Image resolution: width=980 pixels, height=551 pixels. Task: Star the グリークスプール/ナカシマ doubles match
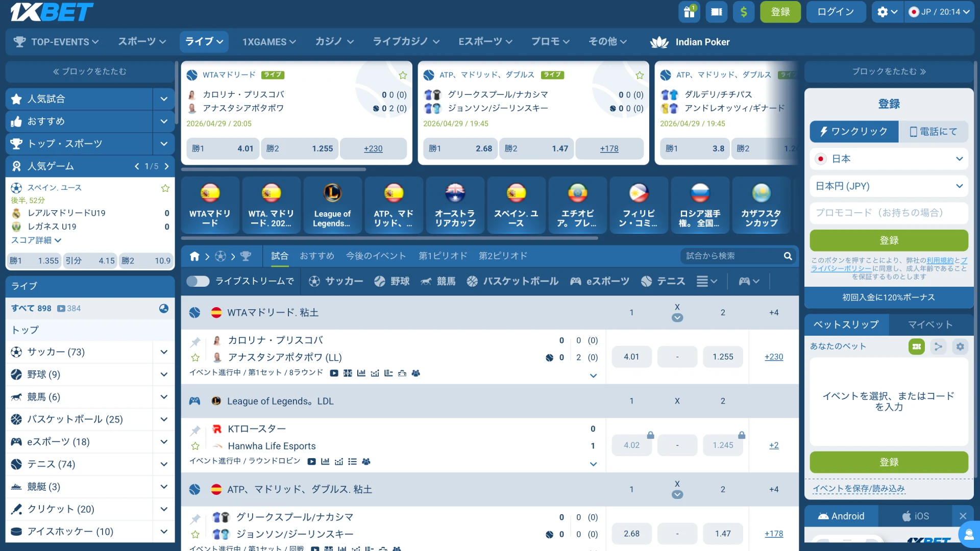195,534
